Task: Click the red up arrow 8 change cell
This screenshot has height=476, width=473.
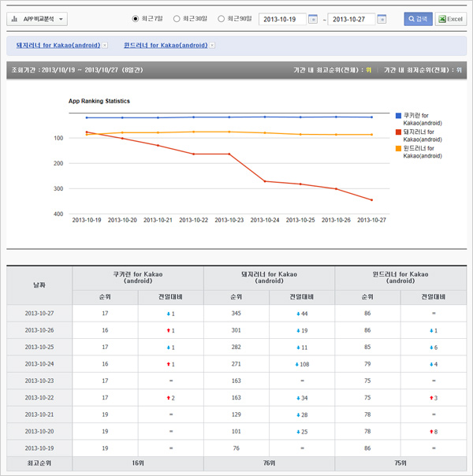Action: [x=434, y=432]
